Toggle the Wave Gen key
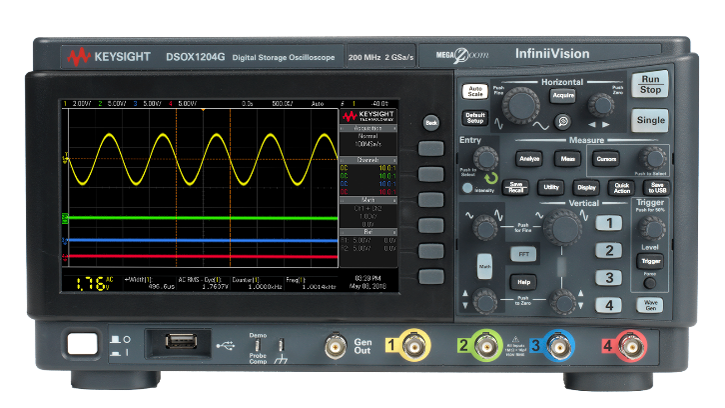Image resolution: width=725 pixels, height=408 pixels. point(650,305)
